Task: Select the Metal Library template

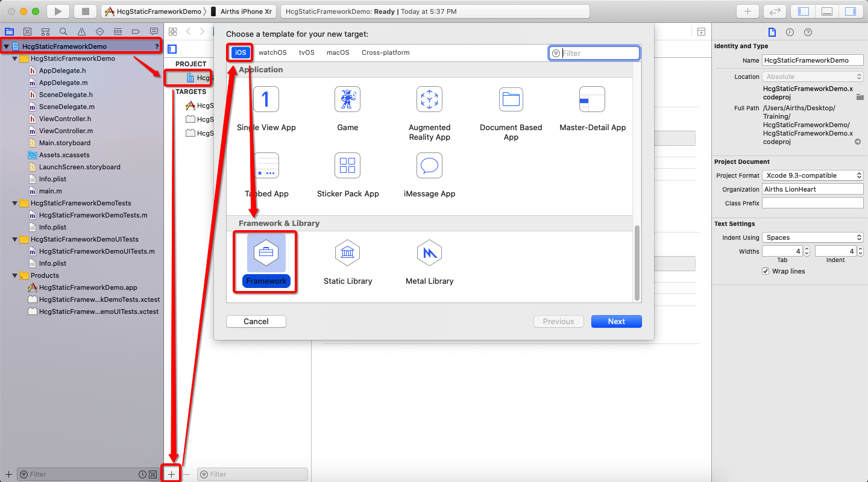Action: click(x=429, y=259)
